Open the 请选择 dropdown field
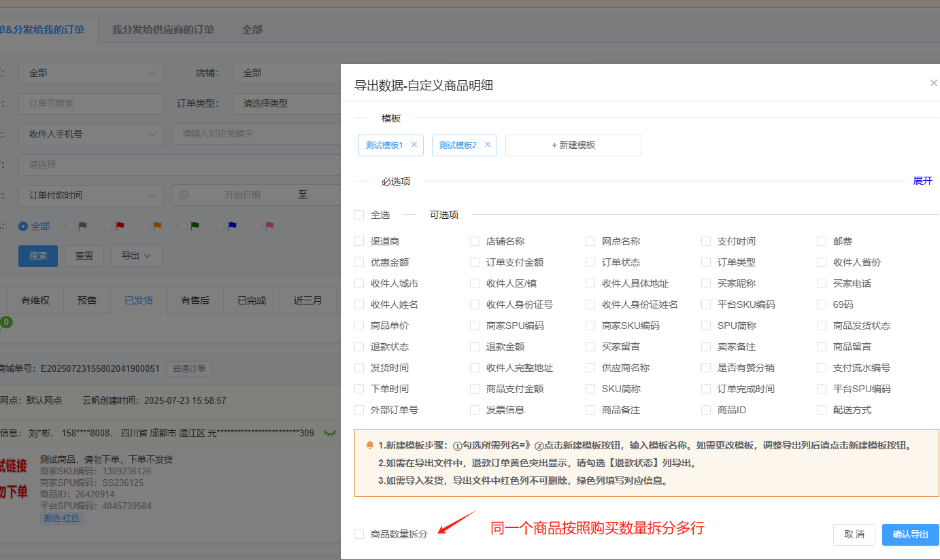The width and height of the screenshot is (940, 560). pos(180,164)
